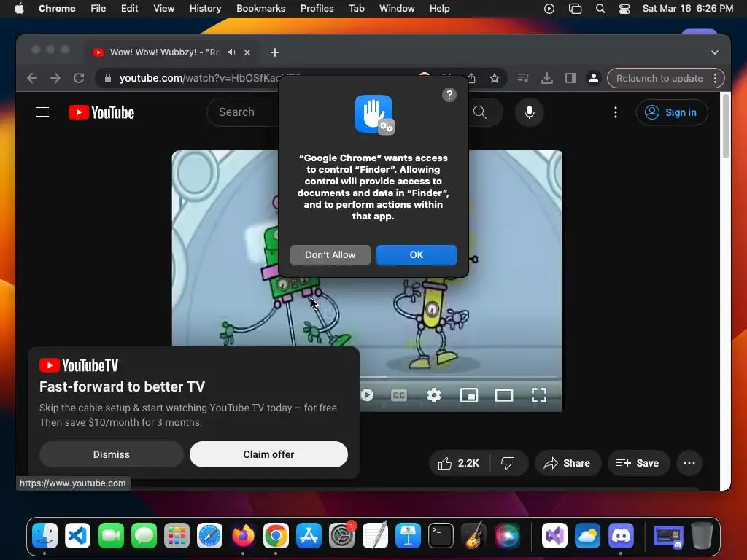Start voice search with microphone icon
The height and width of the screenshot is (560, 747).
click(530, 112)
